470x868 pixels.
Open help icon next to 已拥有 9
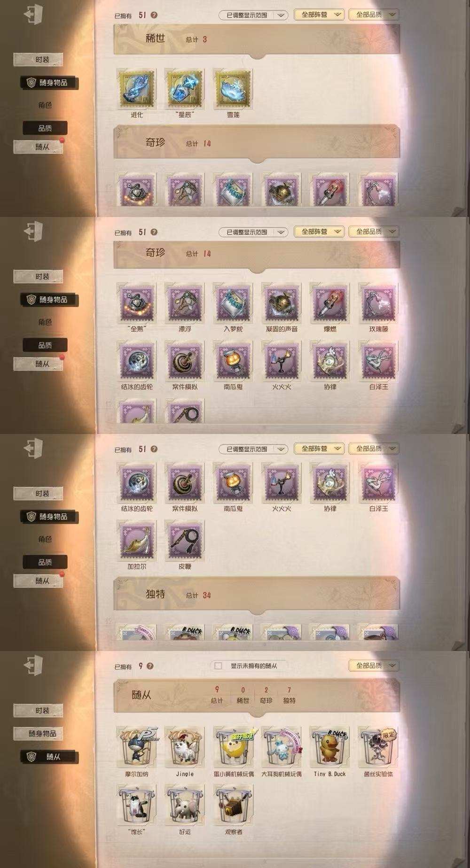tap(150, 666)
